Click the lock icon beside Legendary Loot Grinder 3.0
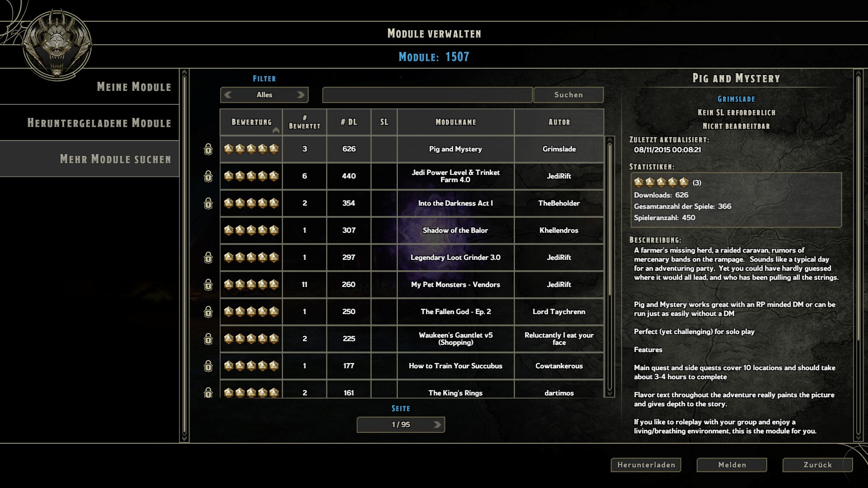 pyautogui.click(x=208, y=258)
